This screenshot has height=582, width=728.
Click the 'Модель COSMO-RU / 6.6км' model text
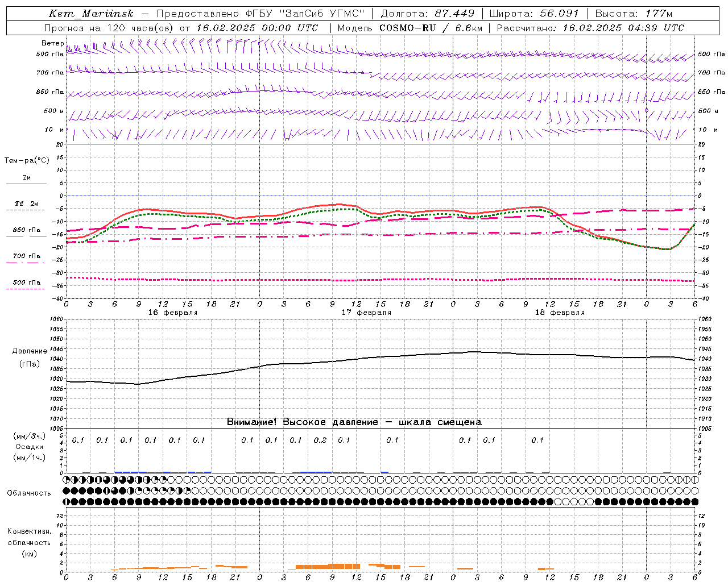coord(409,28)
